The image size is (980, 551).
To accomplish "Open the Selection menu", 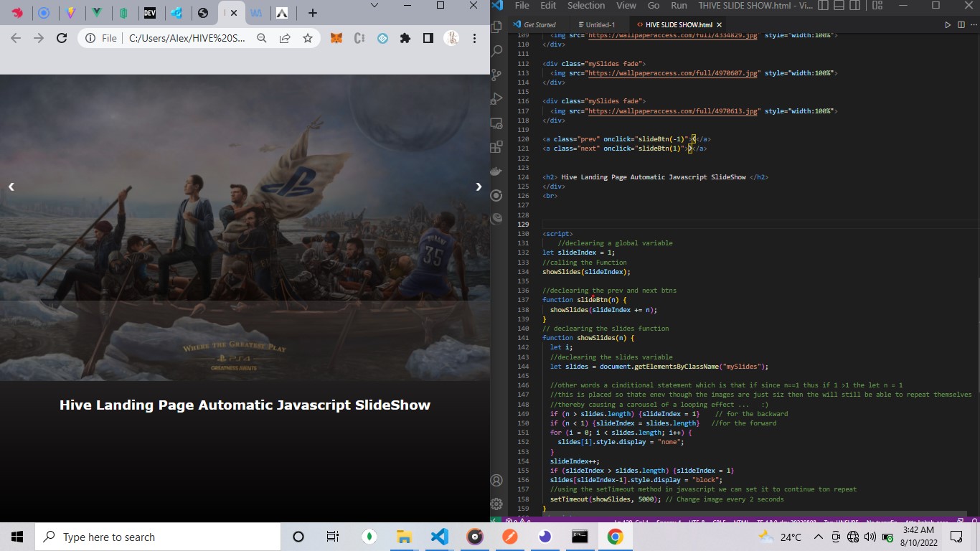I will pyautogui.click(x=586, y=6).
